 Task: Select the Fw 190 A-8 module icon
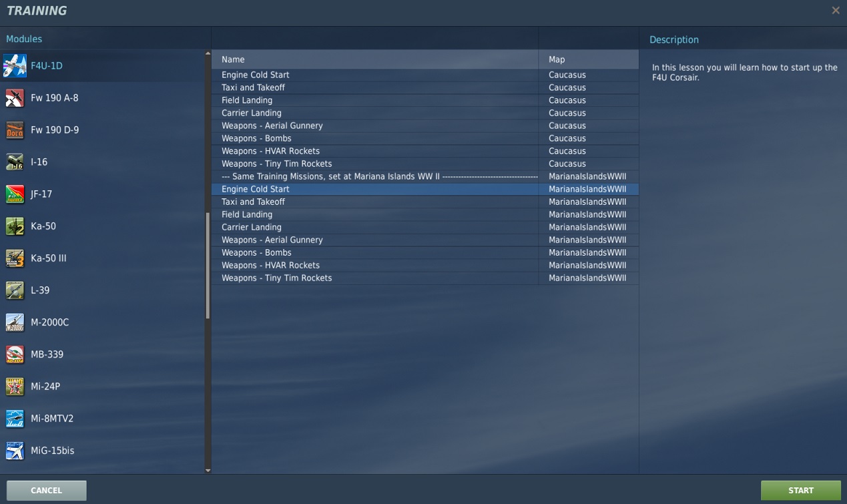(x=15, y=98)
